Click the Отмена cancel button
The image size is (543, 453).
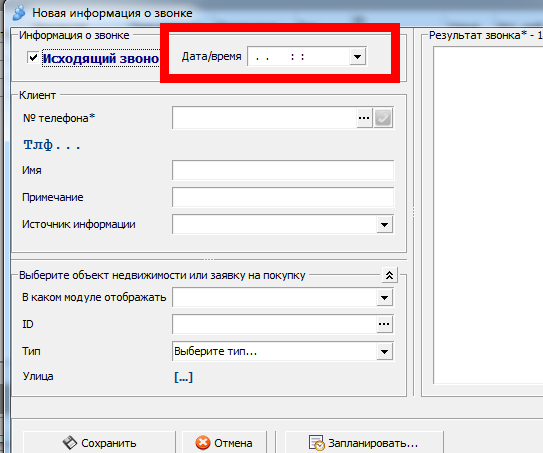(x=224, y=443)
